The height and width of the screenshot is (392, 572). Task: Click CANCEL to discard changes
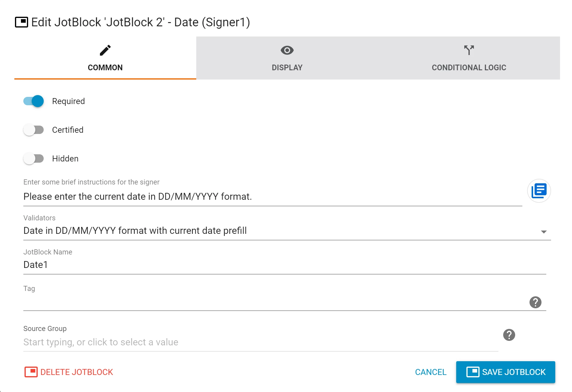[430, 372]
